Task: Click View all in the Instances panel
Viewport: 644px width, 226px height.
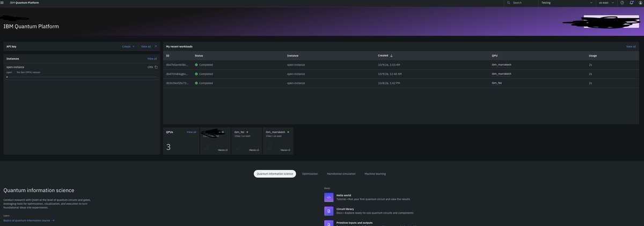Action: click(x=152, y=58)
